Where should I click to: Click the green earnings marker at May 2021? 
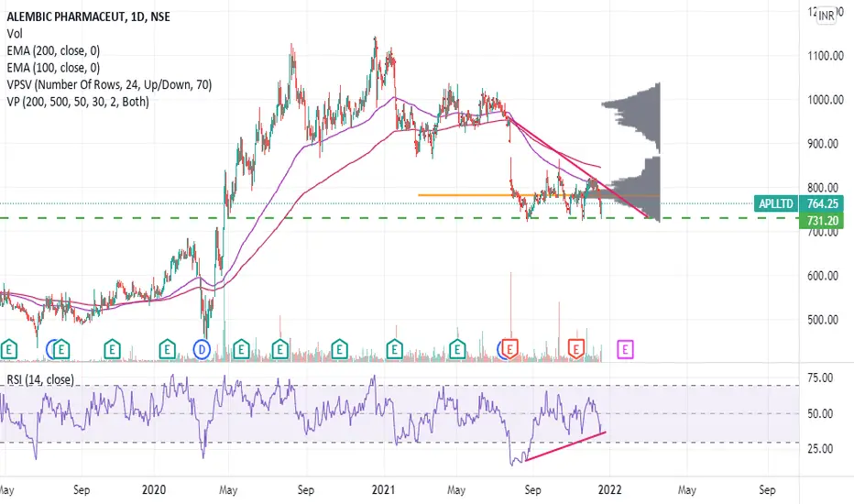457,349
